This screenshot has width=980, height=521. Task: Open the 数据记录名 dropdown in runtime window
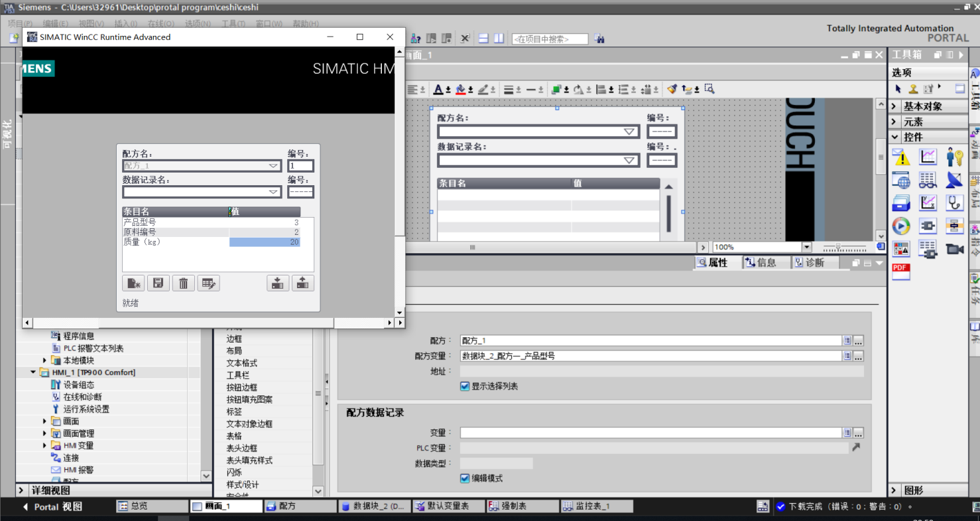click(x=273, y=192)
